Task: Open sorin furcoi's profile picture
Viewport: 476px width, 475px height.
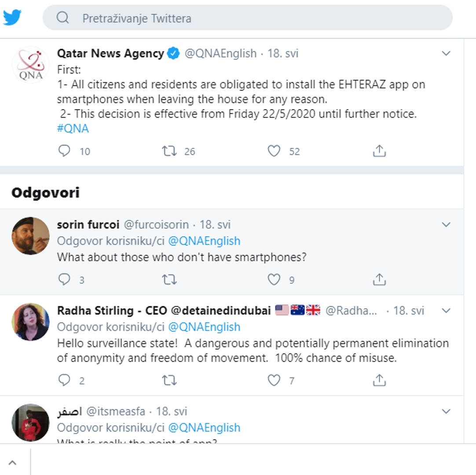Action: tap(30, 236)
